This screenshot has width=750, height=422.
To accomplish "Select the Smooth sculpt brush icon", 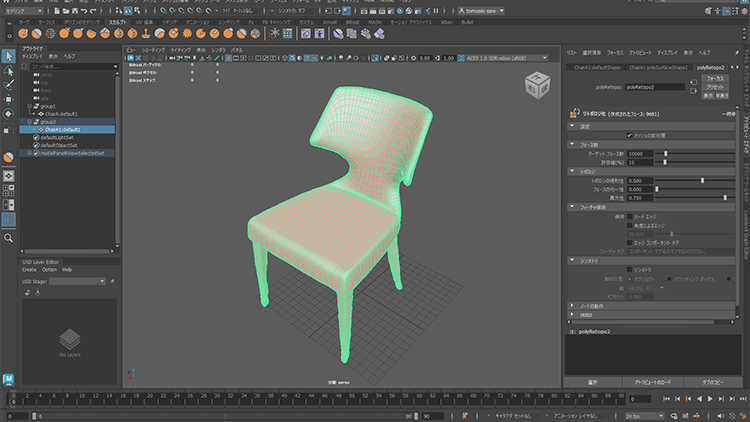I will [36, 33].
